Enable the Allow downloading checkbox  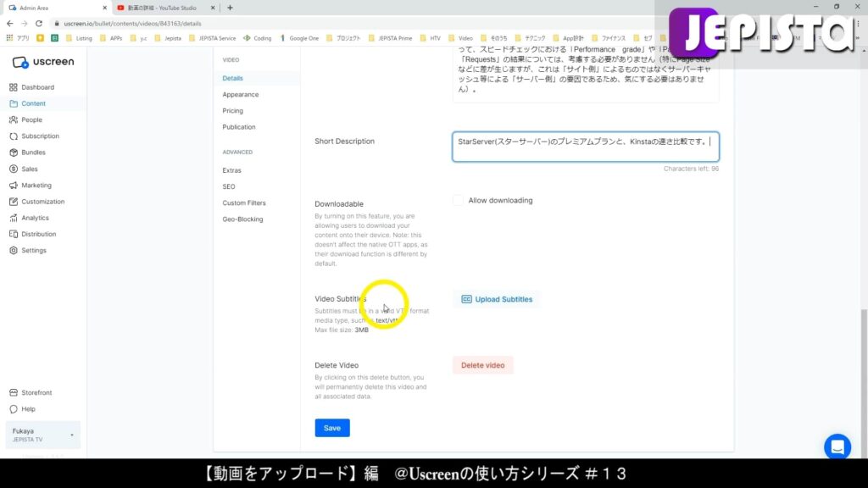(x=458, y=200)
